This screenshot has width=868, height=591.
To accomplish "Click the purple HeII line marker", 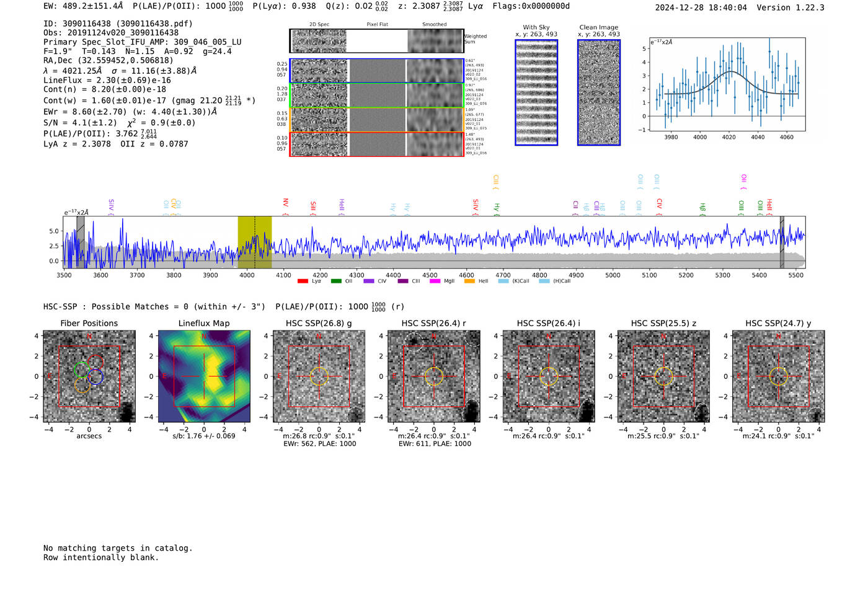I will pyautogui.click(x=342, y=207).
